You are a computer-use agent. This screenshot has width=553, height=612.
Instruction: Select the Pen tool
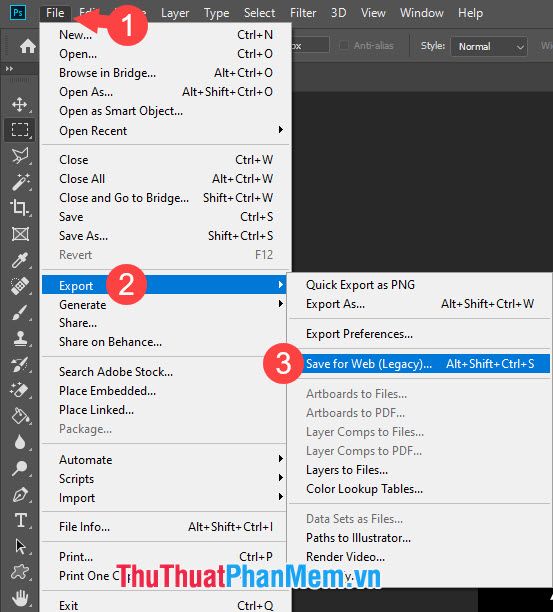coord(20,495)
